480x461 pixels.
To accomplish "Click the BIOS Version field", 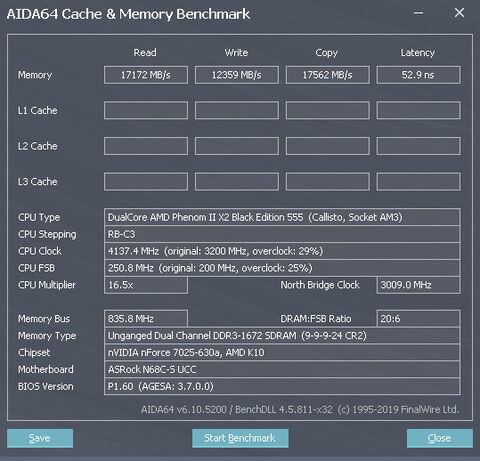I will click(x=282, y=386).
